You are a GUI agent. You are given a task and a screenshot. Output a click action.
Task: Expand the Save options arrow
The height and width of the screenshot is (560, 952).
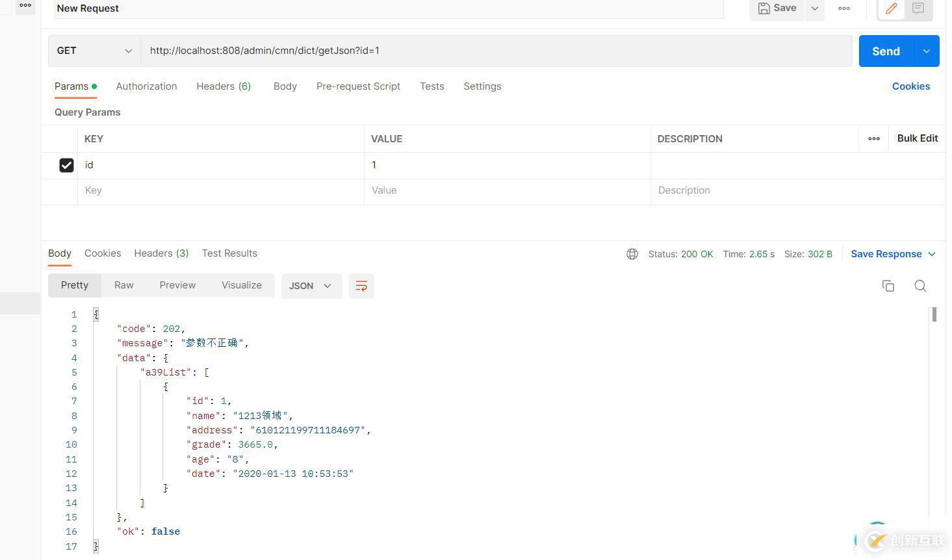tap(814, 8)
